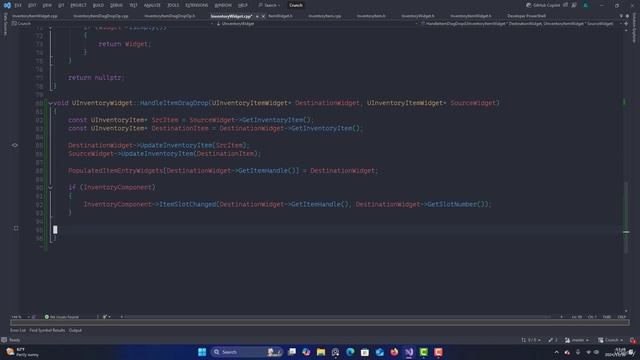640x360 pixels.
Task: Click the margin indicator at line 95
Action: pyautogui.click(x=16, y=229)
